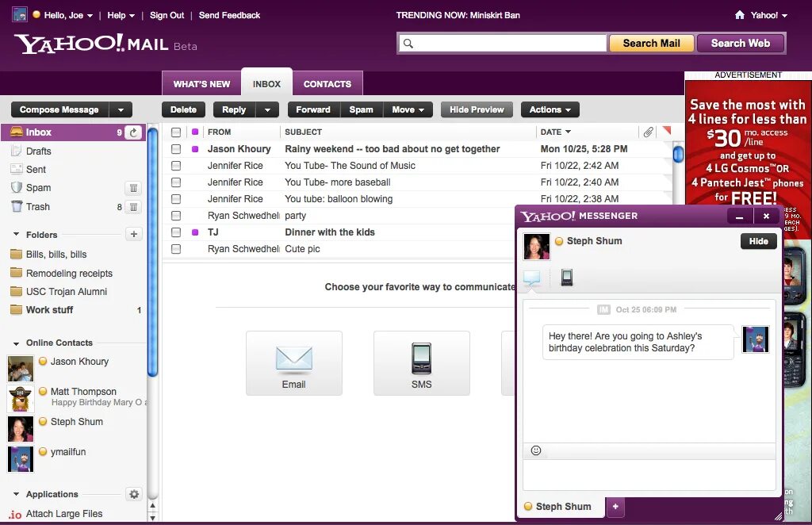Open the Hello, Joe account menu
This screenshot has width=812, height=525.
[68, 16]
